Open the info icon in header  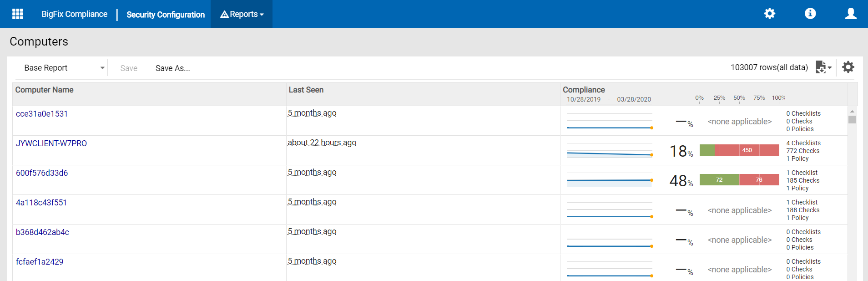point(810,14)
